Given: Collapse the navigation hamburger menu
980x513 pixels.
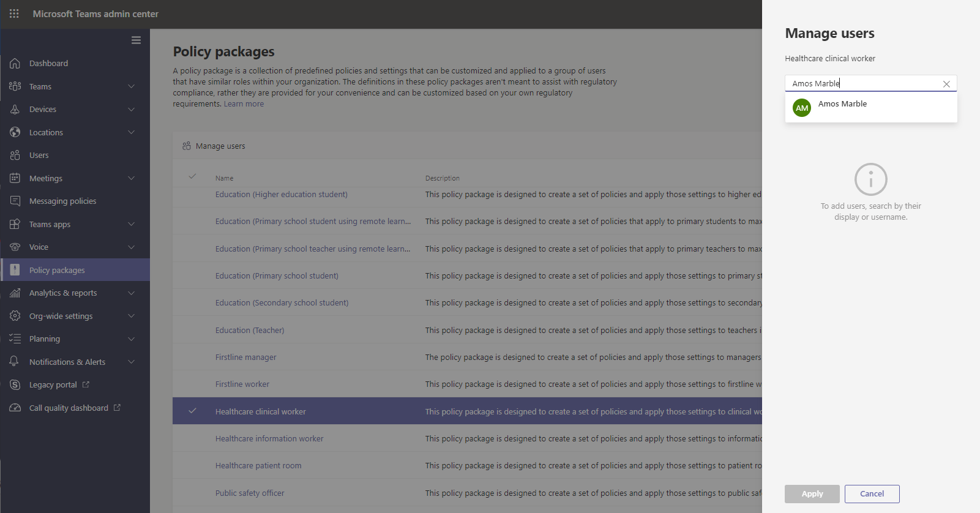Looking at the screenshot, I should coord(136,40).
